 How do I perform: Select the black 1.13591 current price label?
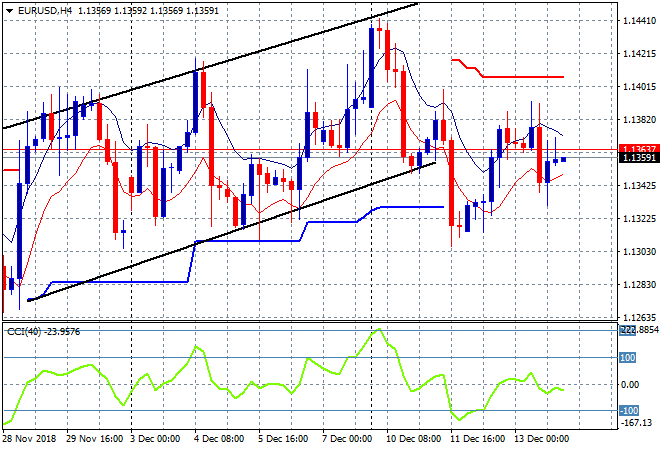pyautogui.click(x=639, y=158)
